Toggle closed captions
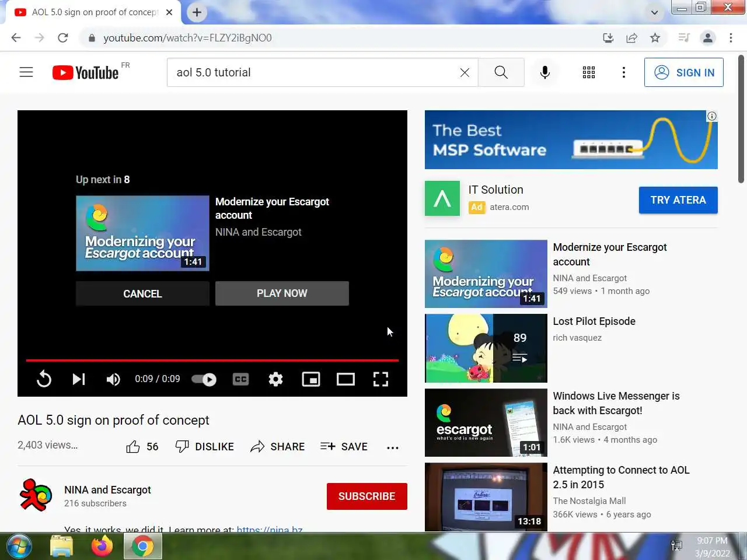This screenshot has height=560, width=747. tap(240, 379)
